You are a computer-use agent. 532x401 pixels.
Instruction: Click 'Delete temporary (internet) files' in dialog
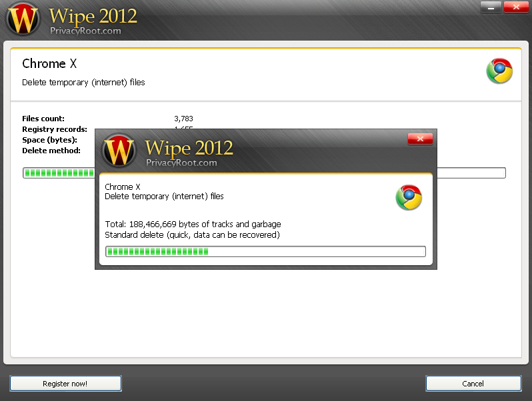[164, 197]
